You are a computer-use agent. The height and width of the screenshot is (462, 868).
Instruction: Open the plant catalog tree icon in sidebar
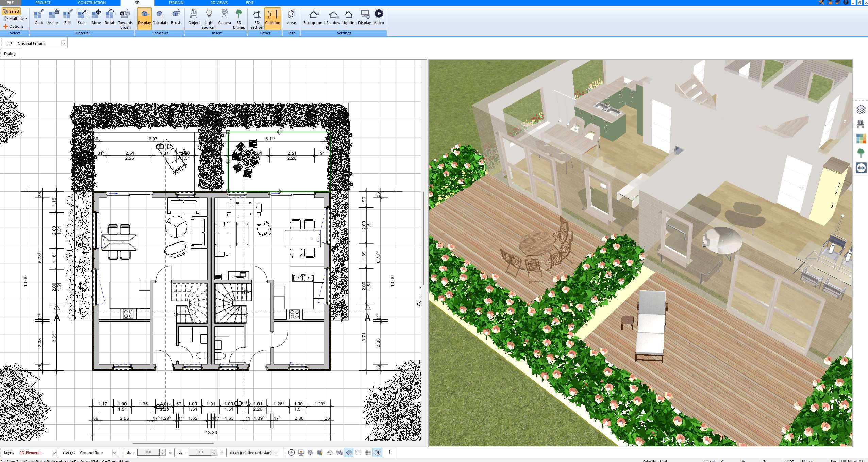pyautogui.click(x=861, y=153)
